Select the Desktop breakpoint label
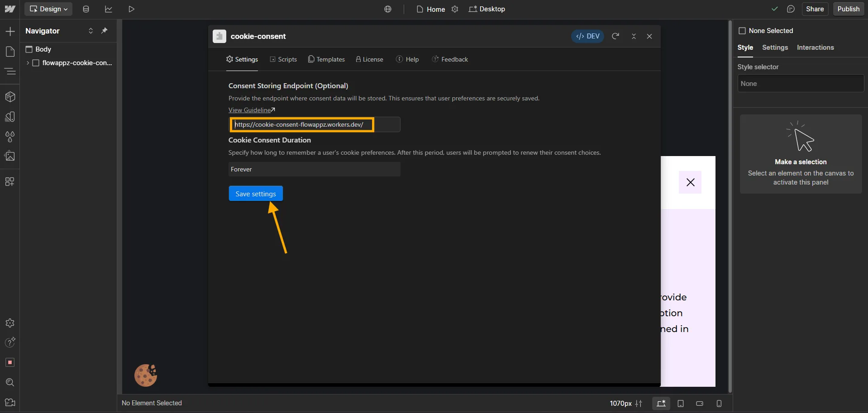Screen dimensions: 868x413 487,9
